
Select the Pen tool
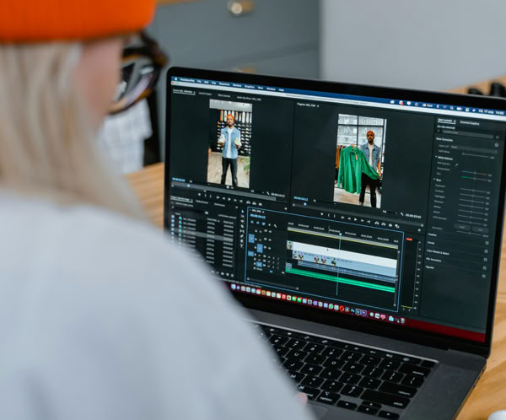click(242, 236)
